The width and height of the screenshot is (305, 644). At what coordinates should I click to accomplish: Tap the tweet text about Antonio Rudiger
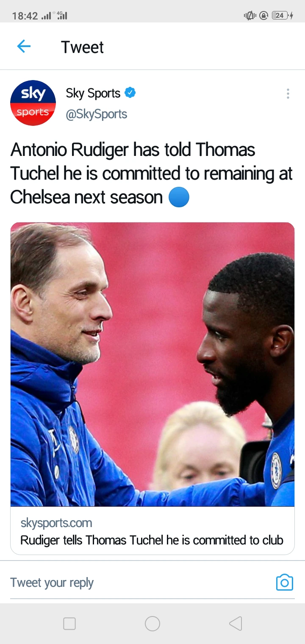click(x=152, y=174)
